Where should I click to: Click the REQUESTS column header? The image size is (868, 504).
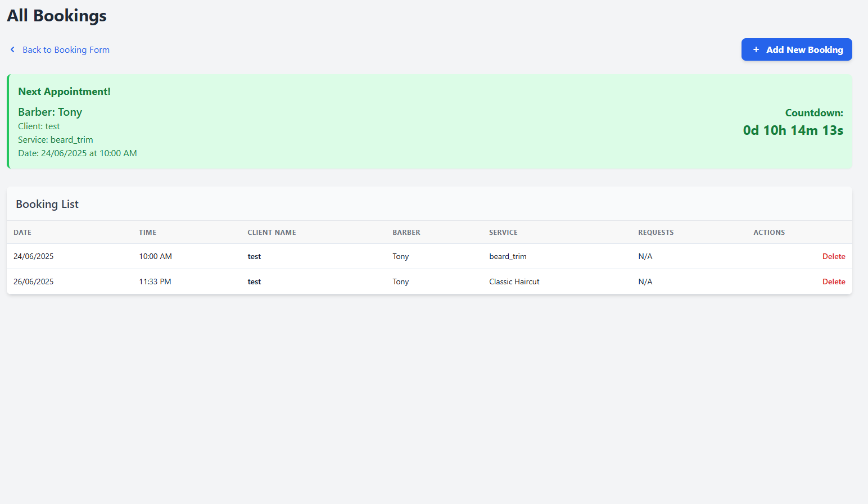click(x=655, y=233)
